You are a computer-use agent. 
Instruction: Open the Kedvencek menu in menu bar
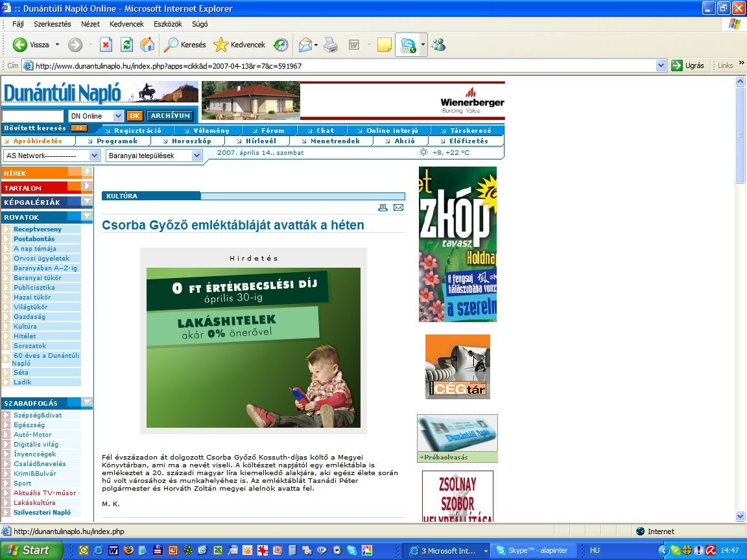pyautogui.click(x=126, y=24)
